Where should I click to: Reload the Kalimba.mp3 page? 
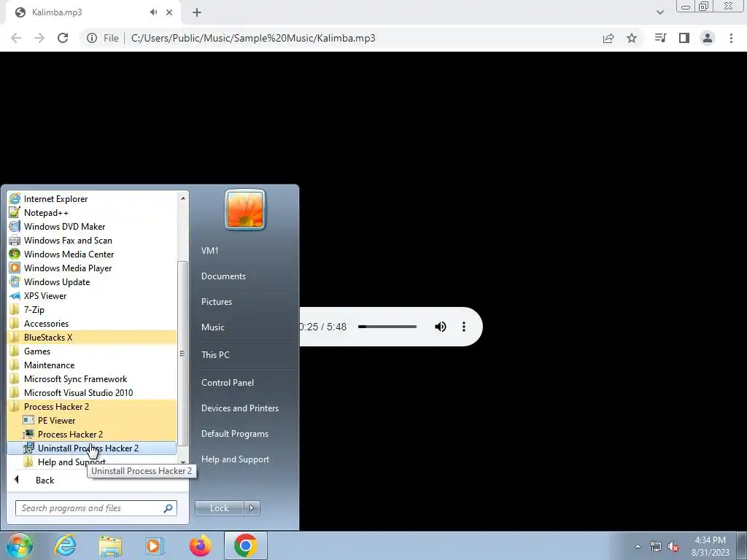[x=63, y=38]
